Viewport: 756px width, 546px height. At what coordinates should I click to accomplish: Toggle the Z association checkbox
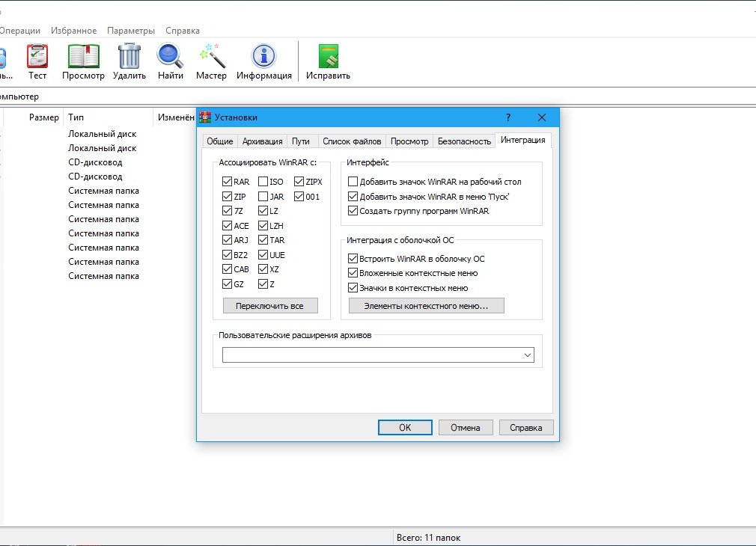pyautogui.click(x=263, y=283)
